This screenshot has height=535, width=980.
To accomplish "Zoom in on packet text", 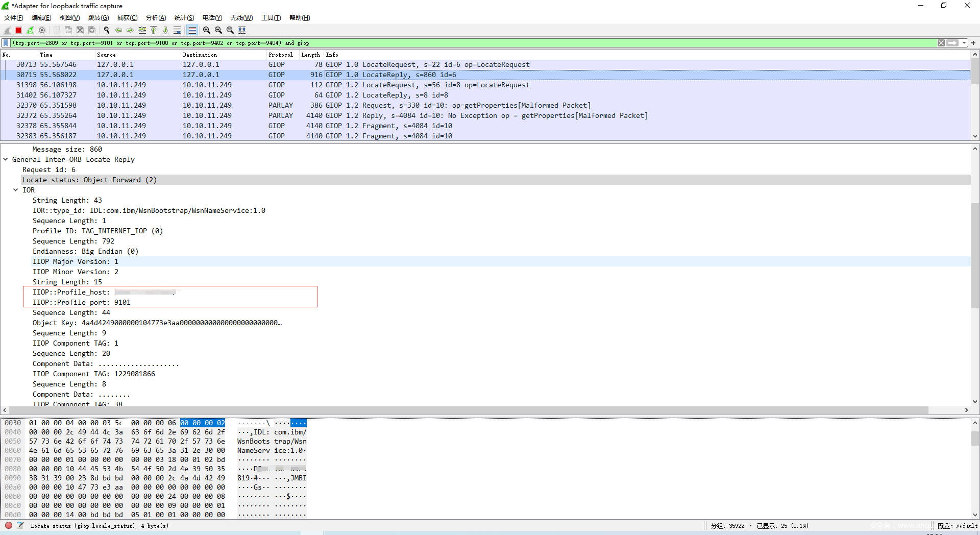I will point(207,30).
